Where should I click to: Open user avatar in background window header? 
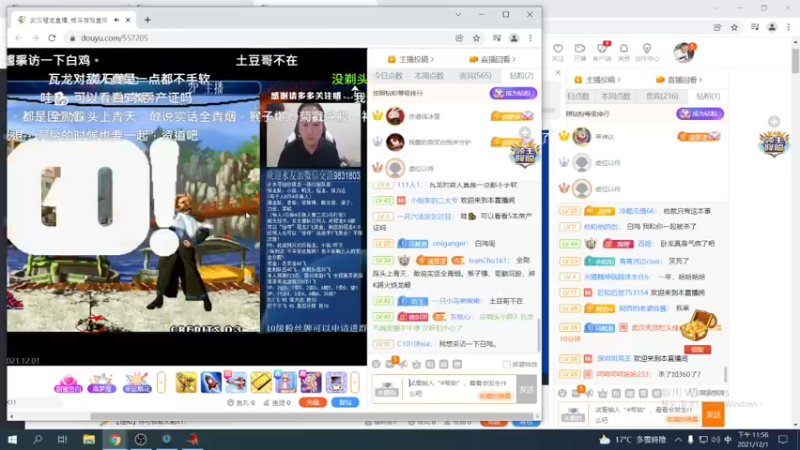[x=683, y=52]
